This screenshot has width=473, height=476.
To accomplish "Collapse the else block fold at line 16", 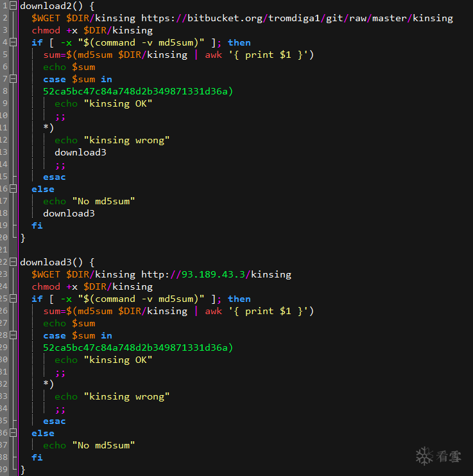I will tap(13, 189).
